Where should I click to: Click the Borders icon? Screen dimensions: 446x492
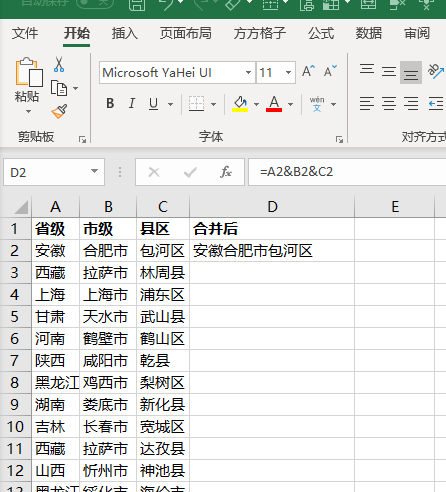pos(196,104)
